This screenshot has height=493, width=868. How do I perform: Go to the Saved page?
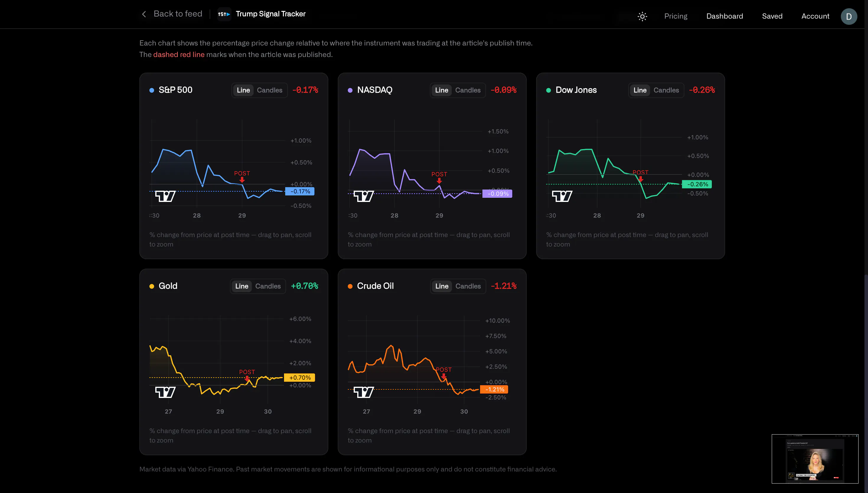tap(772, 16)
